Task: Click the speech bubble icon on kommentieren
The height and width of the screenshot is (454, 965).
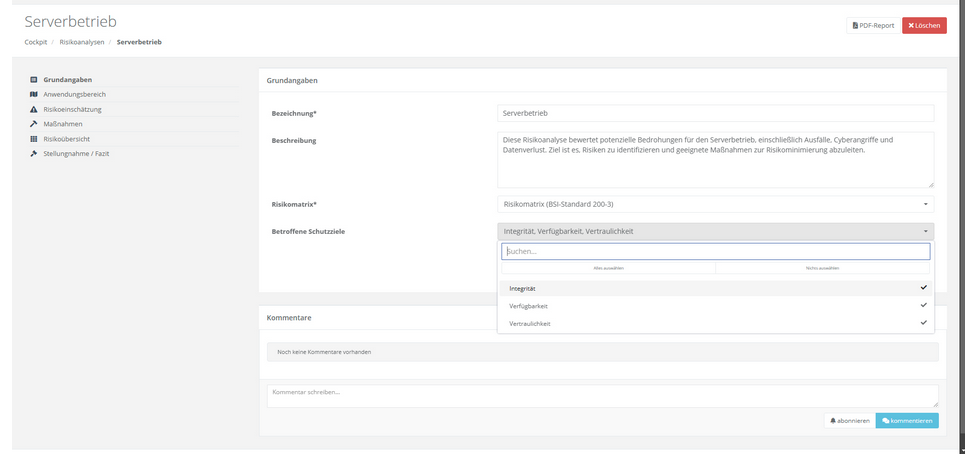Action: click(886, 421)
